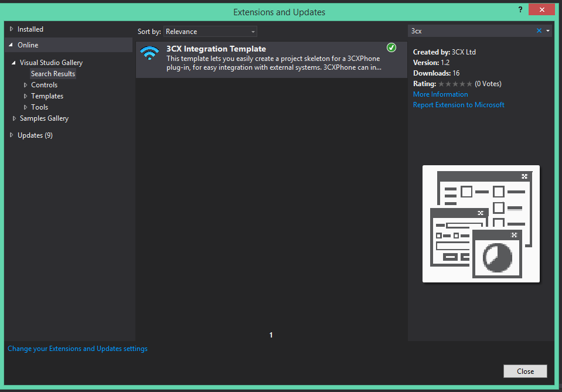Open the Updates (9) category
The width and height of the screenshot is (562, 392).
(x=35, y=135)
